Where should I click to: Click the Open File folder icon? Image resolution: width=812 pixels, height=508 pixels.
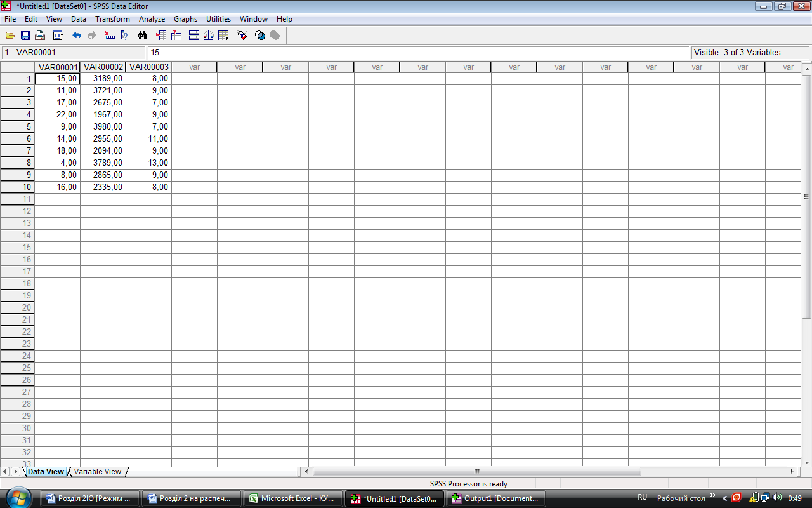tap(10, 36)
